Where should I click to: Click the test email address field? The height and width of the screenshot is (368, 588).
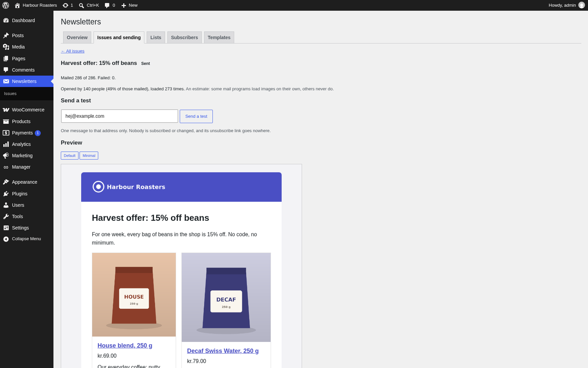(120, 116)
